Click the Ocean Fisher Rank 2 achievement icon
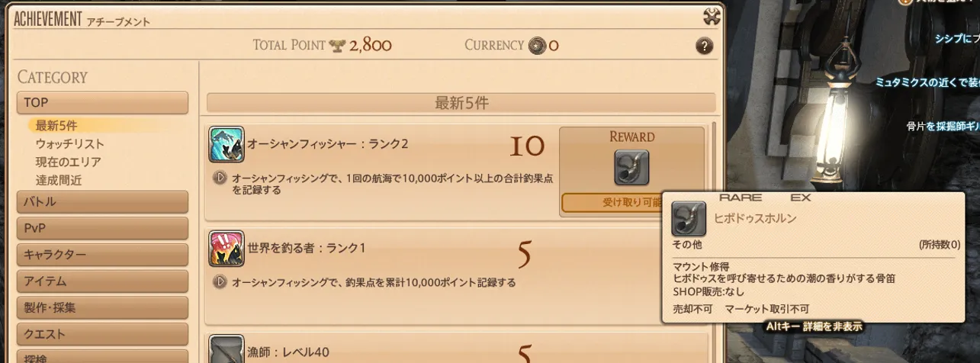 click(227, 144)
